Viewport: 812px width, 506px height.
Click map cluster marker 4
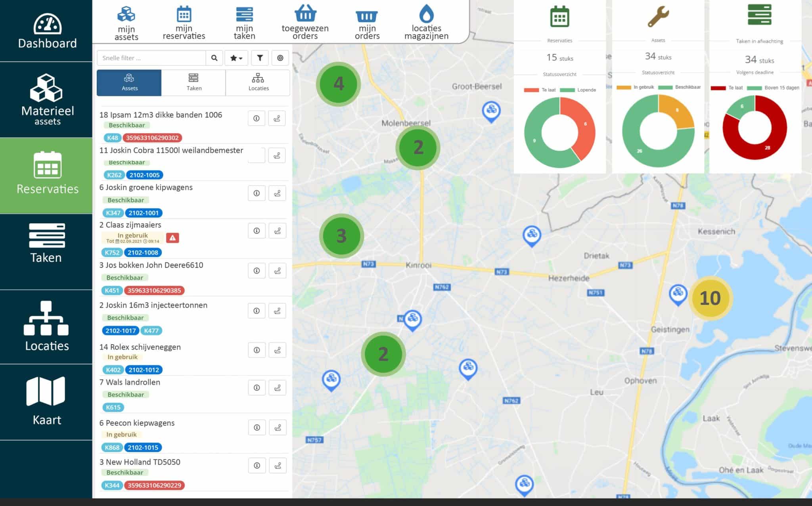coord(339,84)
